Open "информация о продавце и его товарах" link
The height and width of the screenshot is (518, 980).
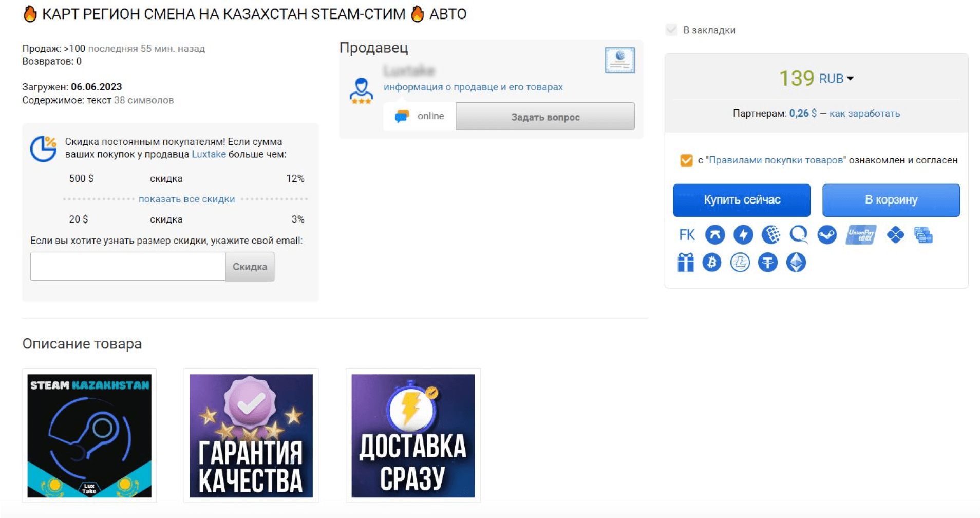(x=473, y=87)
